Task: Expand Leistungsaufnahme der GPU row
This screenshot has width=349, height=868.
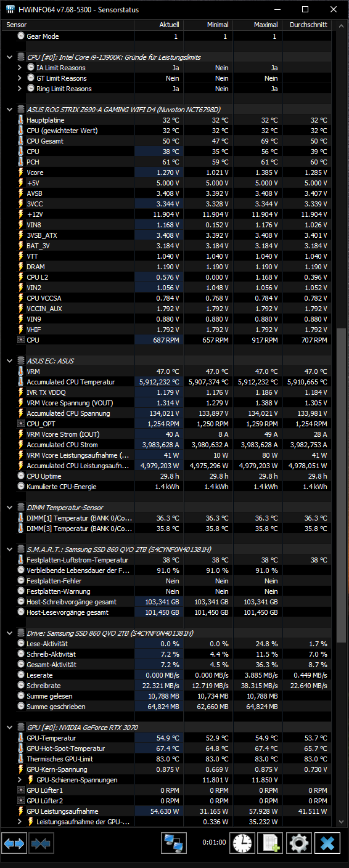Action: pyautogui.click(x=20, y=822)
